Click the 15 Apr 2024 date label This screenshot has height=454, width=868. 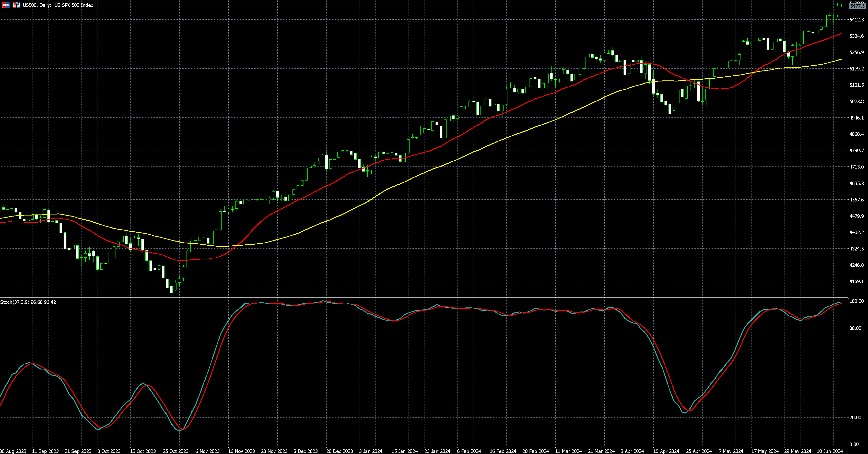[666, 451]
